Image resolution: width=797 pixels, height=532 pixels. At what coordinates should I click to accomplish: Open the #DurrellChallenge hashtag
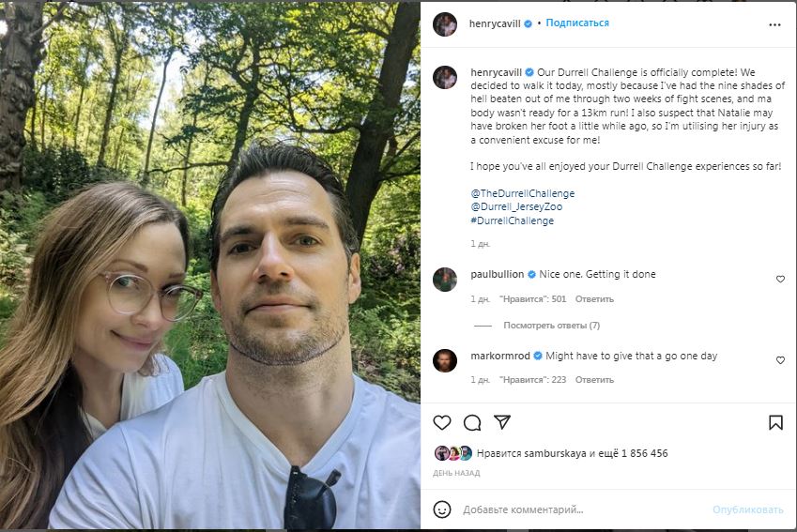click(x=512, y=220)
